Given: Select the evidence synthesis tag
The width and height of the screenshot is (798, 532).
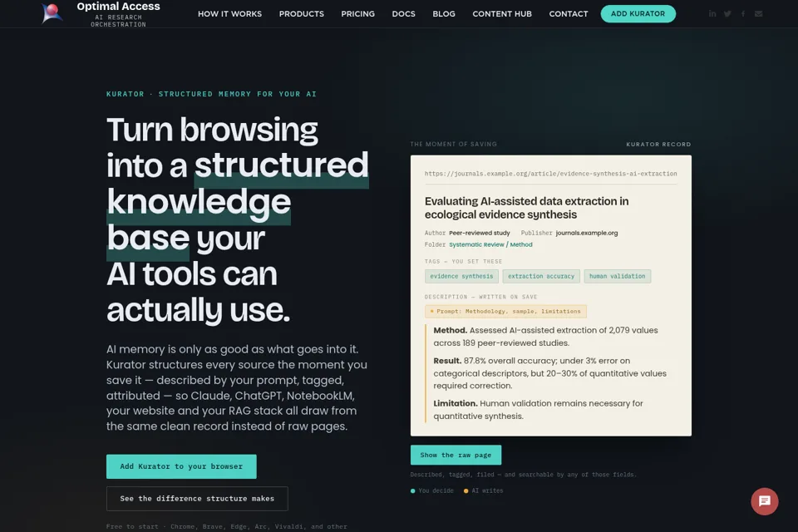Looking at the screenshot, I should 461,277.
